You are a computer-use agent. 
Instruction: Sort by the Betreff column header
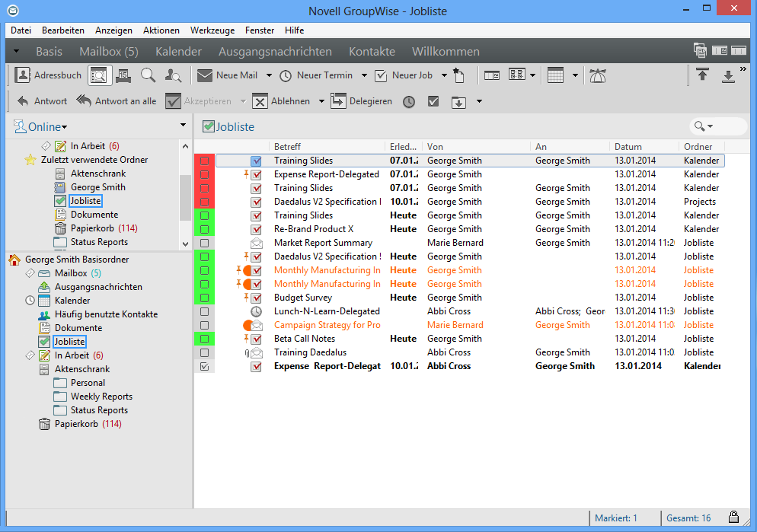click(327, 147)
